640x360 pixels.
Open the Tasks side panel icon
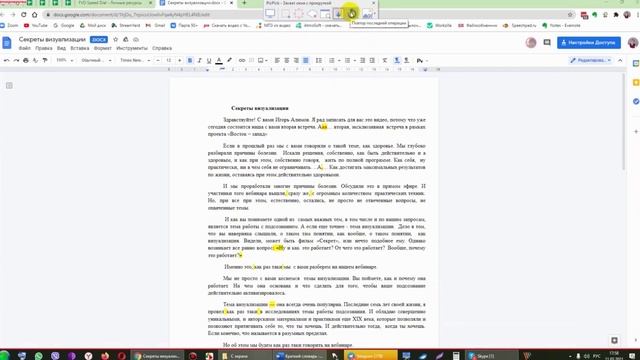(x=636, y=101)
